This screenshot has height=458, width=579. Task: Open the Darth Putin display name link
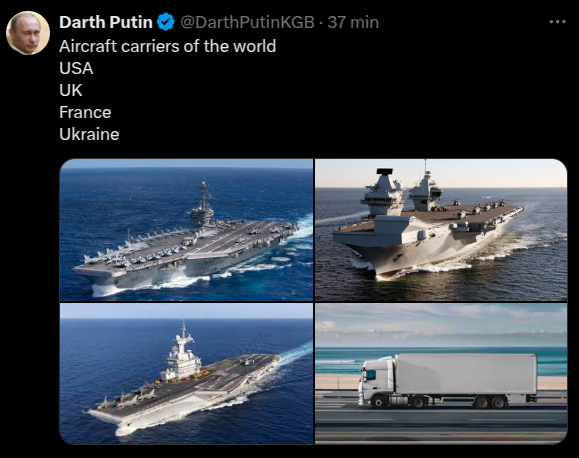(106, 22)
